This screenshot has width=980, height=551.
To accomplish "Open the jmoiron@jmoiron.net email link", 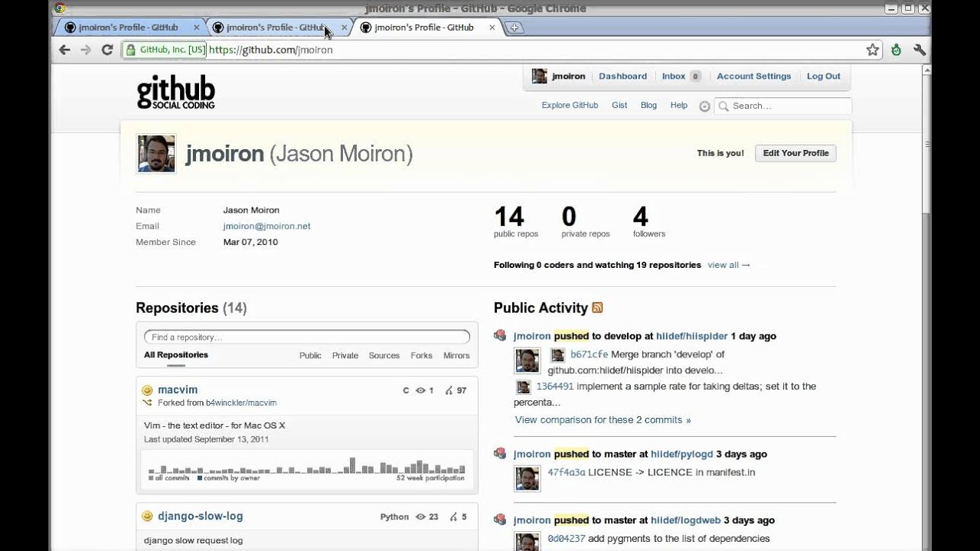I will 266,227.
